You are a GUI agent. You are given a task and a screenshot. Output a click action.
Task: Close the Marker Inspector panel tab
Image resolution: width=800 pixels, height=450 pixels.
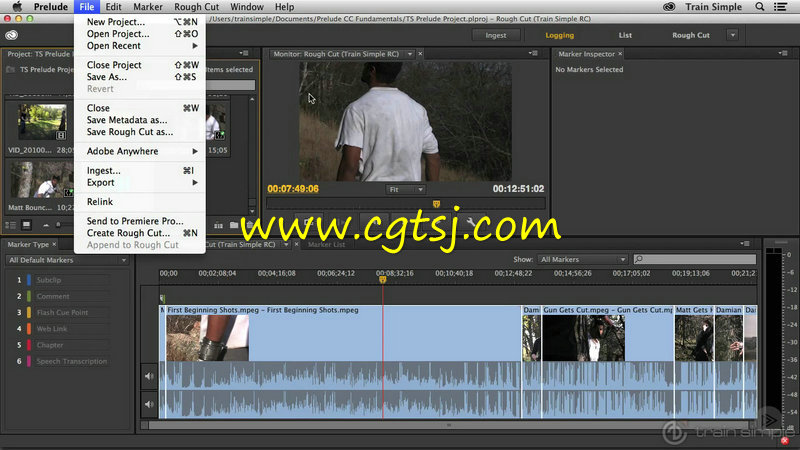pos(620,54)
